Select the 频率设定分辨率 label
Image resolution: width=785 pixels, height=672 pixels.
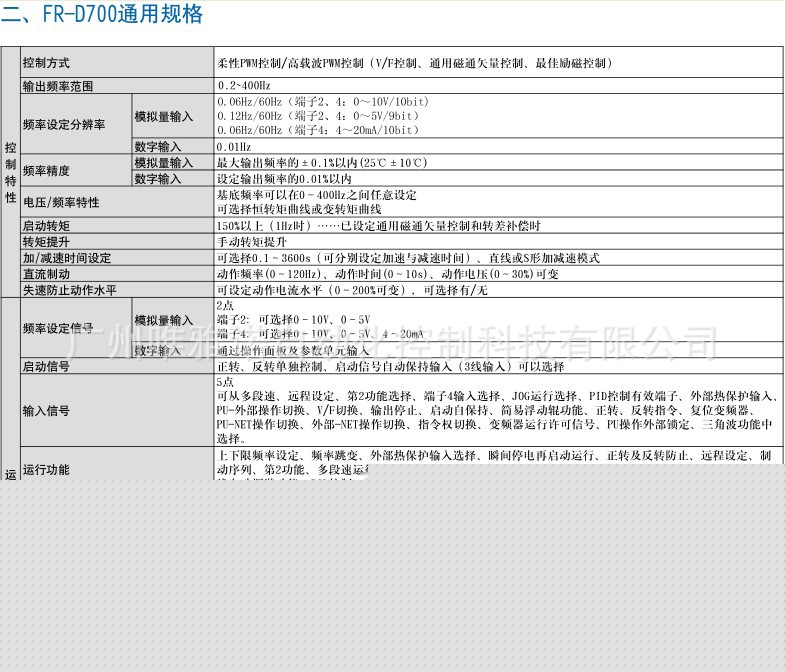64,125
